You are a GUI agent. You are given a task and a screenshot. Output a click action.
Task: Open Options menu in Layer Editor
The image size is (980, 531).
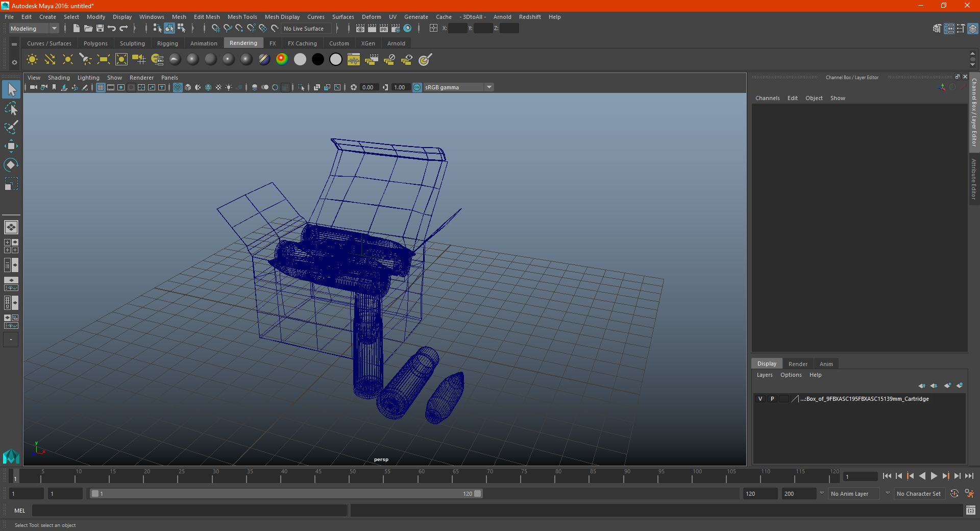click(x=791, y=375)
